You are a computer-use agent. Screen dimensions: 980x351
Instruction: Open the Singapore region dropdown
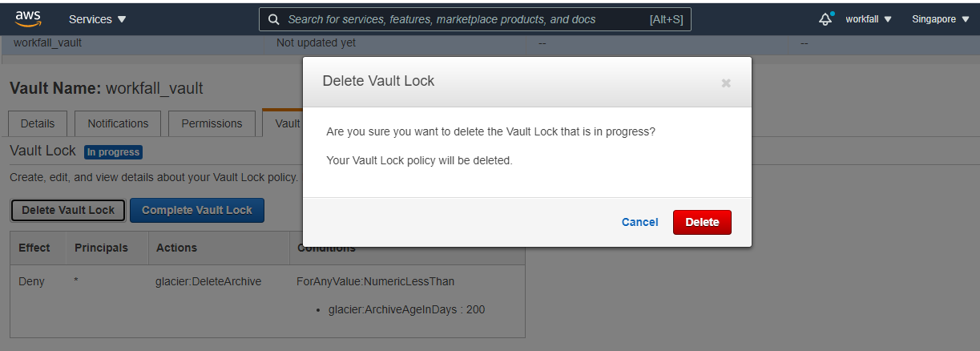[940, 19]
